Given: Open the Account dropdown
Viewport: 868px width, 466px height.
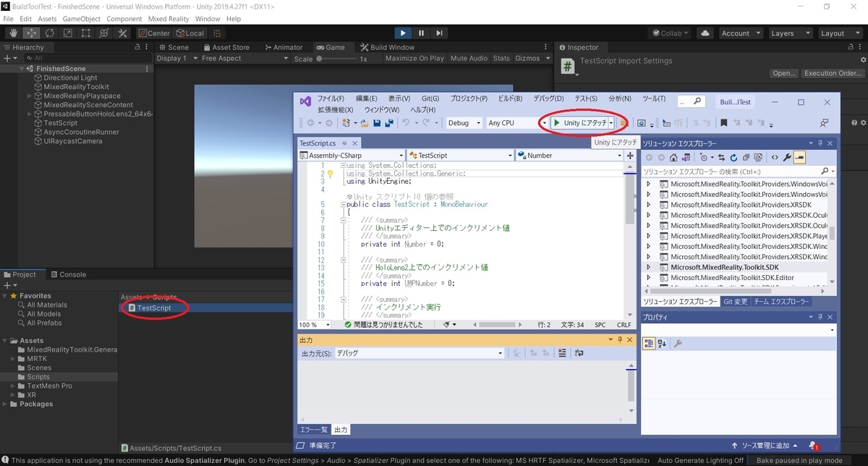Looking at the screenshot, I should point(740,33).
